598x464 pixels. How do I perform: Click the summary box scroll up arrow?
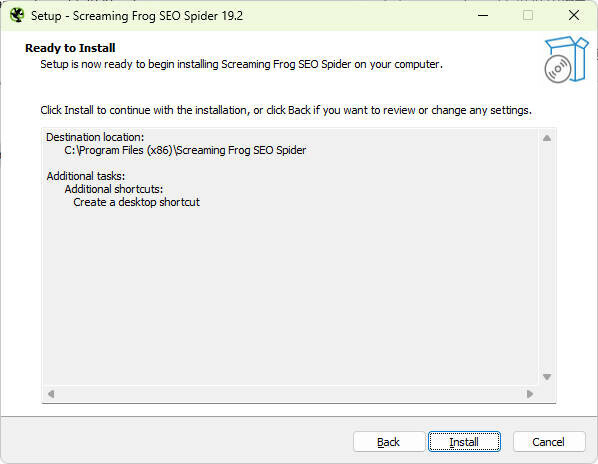tap(547, 138)
